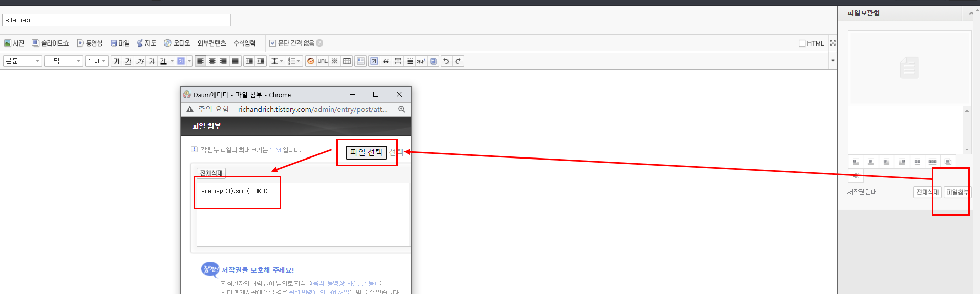This screenshot has width=980, height=294.
Task: Click the 주의 요함 security warning
Action: [x=208, y=109]
